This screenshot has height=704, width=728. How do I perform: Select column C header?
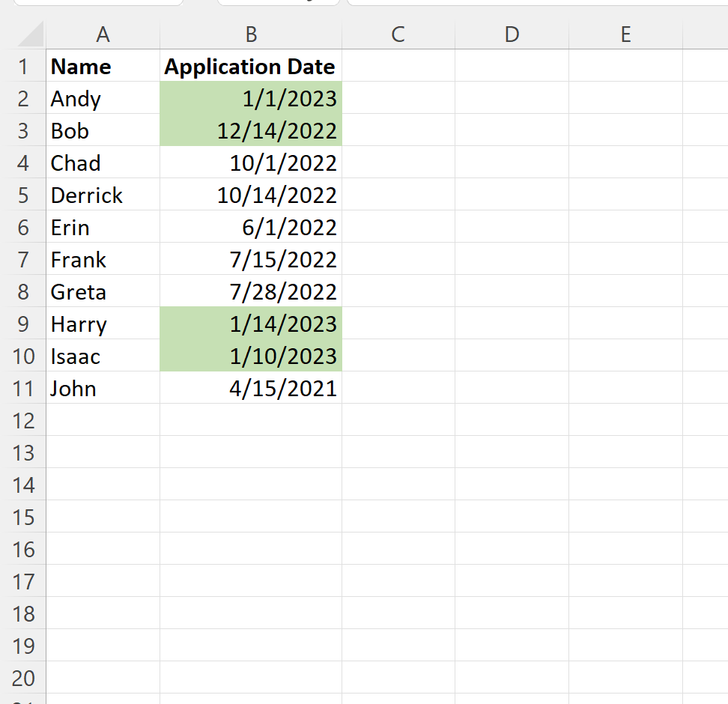(x=398, y=34)
